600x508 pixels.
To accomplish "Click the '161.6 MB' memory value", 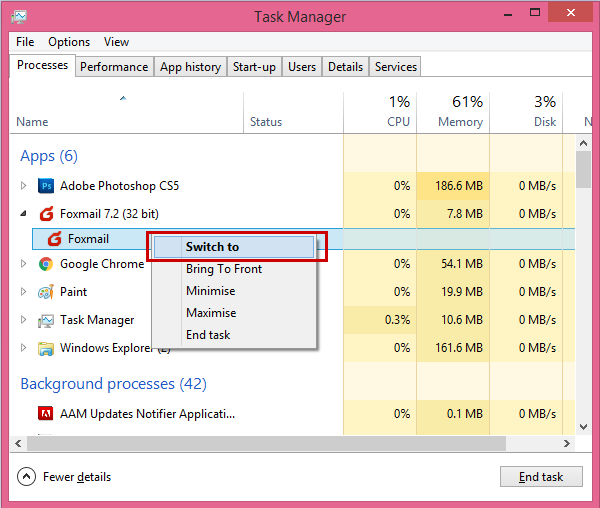I will coord(459,348).
